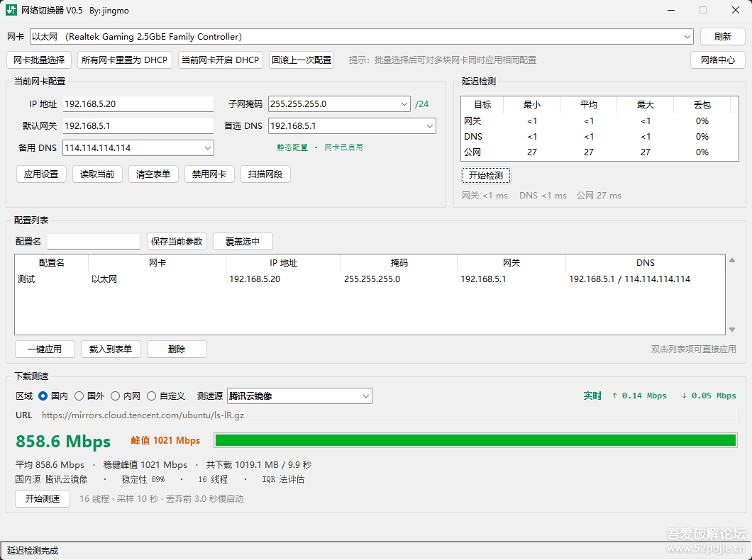Click 所有网卡重置为 DHCP
The image size is (752, 560).
coord(125,60)
